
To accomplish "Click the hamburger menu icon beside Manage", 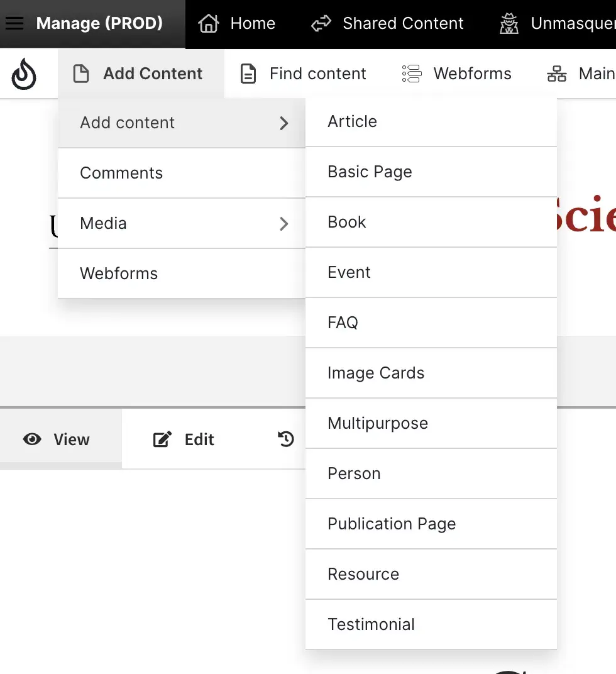I will tap(14, 24).
